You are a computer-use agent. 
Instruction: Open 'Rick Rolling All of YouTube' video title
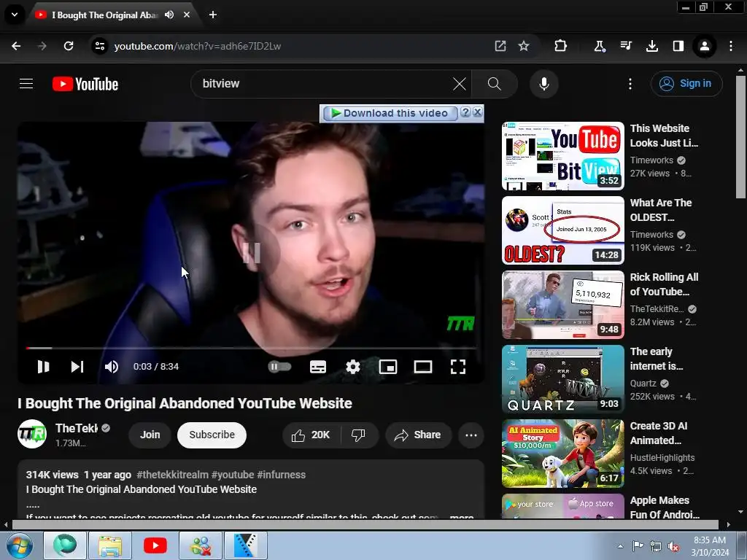pos(664,284)
